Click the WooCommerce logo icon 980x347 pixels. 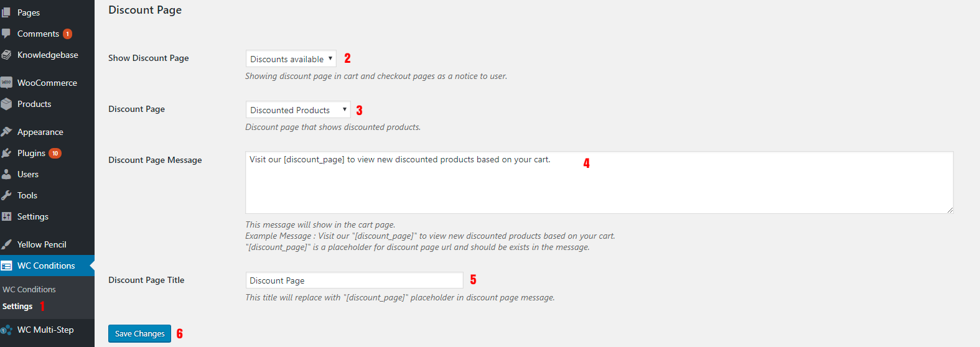point(6,82)
